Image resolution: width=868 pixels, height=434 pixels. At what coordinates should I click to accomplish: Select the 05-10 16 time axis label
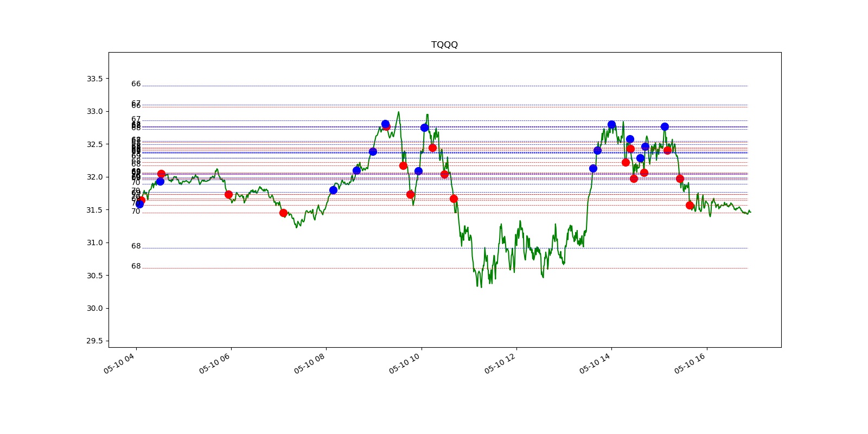[x=690, y=363]
